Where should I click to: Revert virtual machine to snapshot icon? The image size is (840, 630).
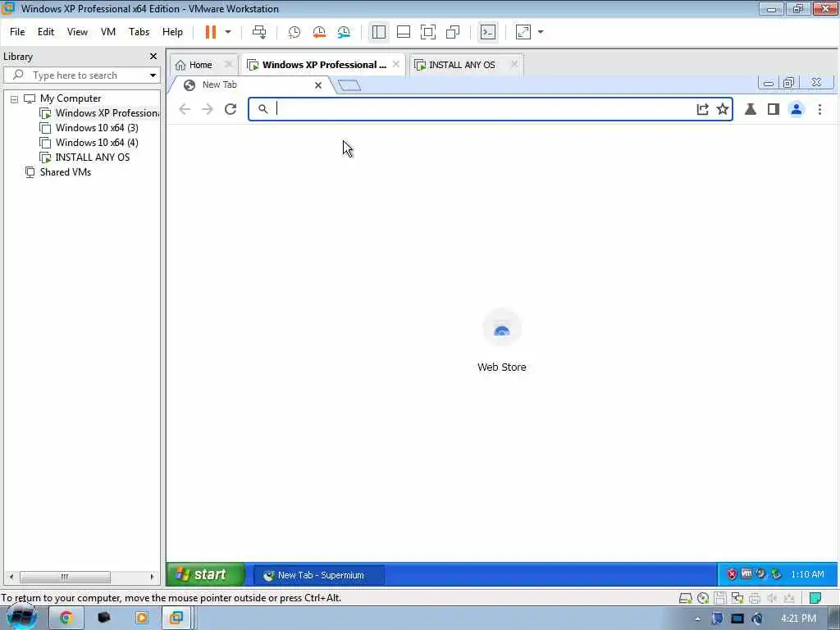pos(319,32)
